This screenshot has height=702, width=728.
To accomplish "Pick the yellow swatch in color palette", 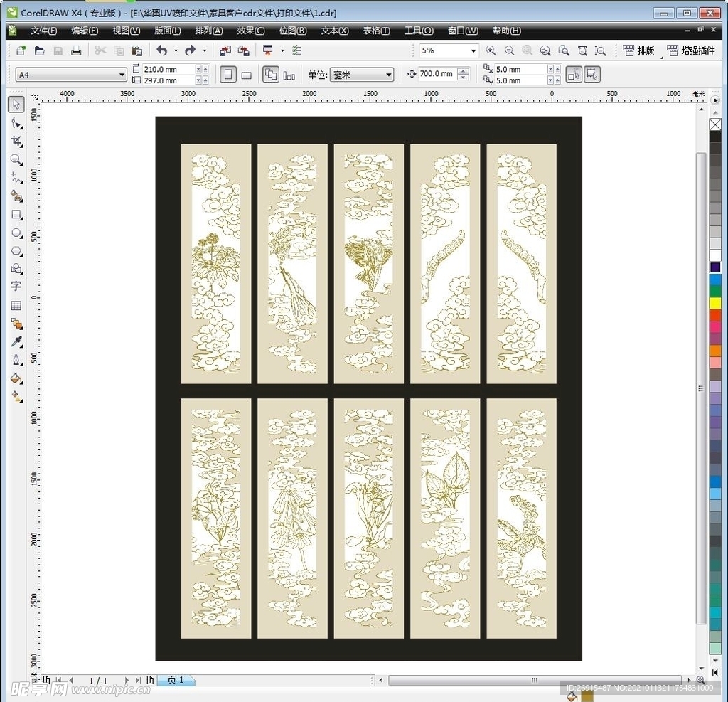I will pos(715,303).
